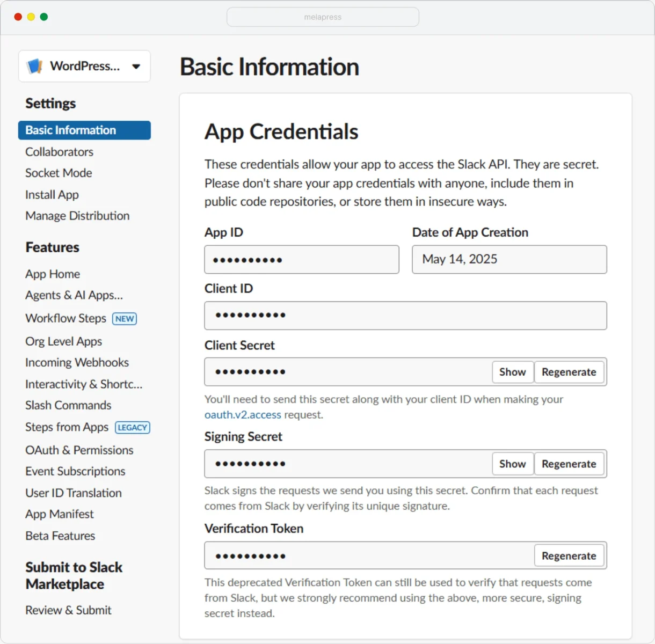Click the Client ID field
The width and height of the screenshot is (655, 644).
tap(406, 316)
